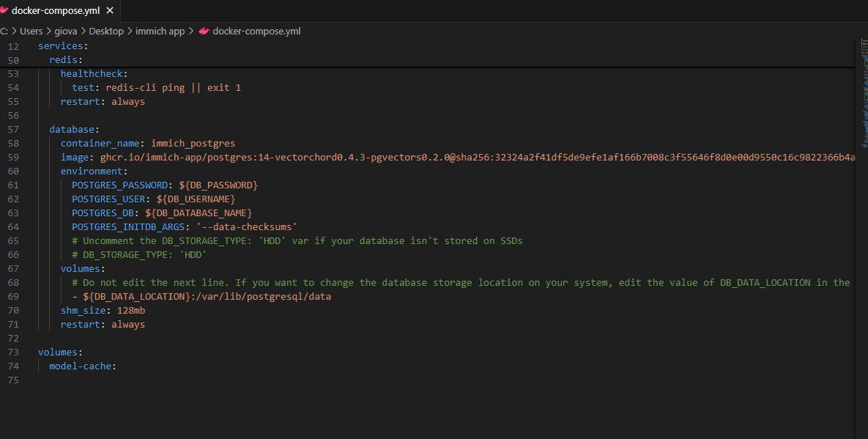Open the Users folder breadcrumb

click(31, 31)
